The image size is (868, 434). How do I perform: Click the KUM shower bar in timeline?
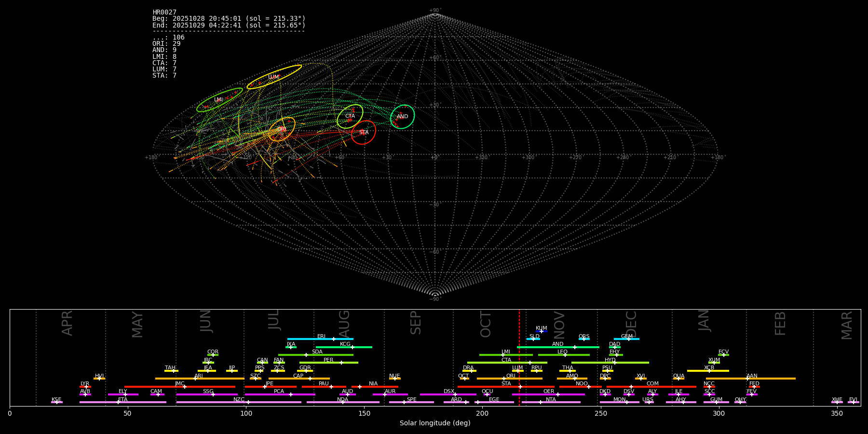(x=542, y=331)
